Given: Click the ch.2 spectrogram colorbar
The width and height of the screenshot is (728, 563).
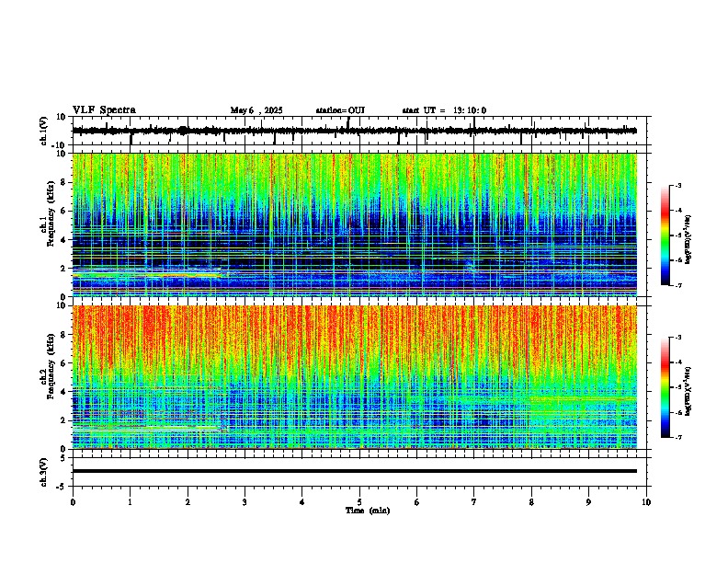Looking at the screenshot, I should (x=665, y=387).
